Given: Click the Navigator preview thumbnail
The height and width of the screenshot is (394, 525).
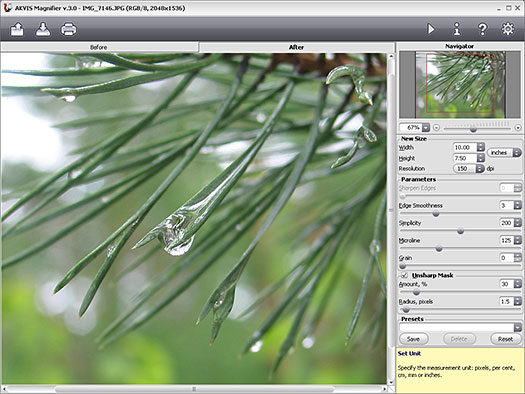Looking at the screenshot, I should pyautogui.click(x=460, y=84).
